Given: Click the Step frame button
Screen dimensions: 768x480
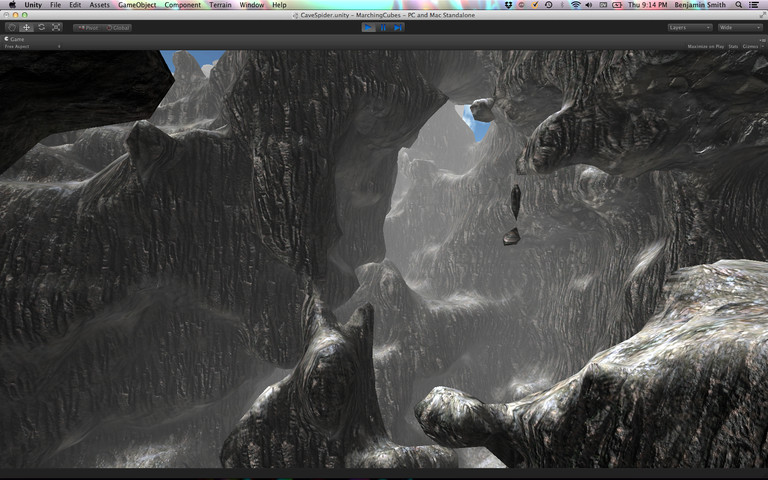Looking at the screenshot, I should pyautogui.click(x=398, y=27).
